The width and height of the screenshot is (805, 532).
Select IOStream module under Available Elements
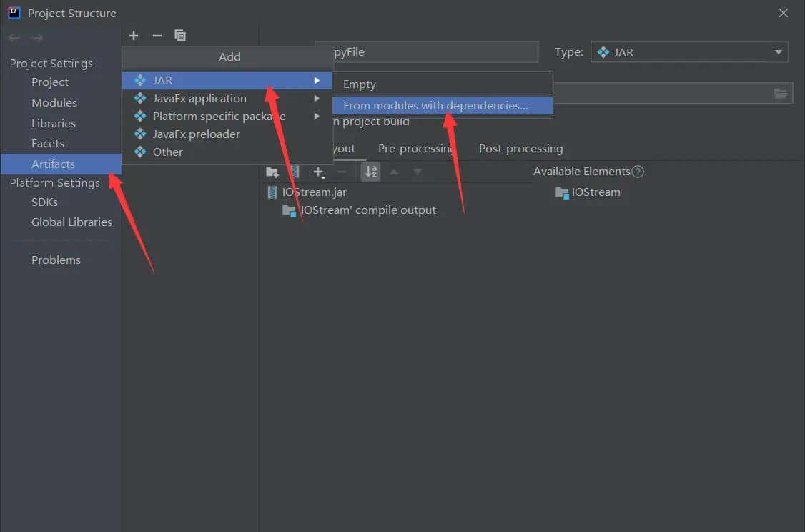point(596,192)
